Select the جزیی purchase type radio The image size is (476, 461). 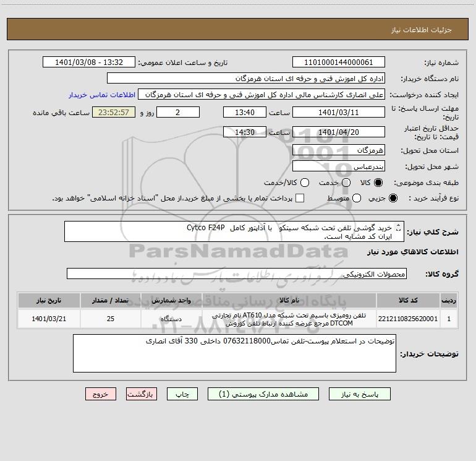[393, 198]
